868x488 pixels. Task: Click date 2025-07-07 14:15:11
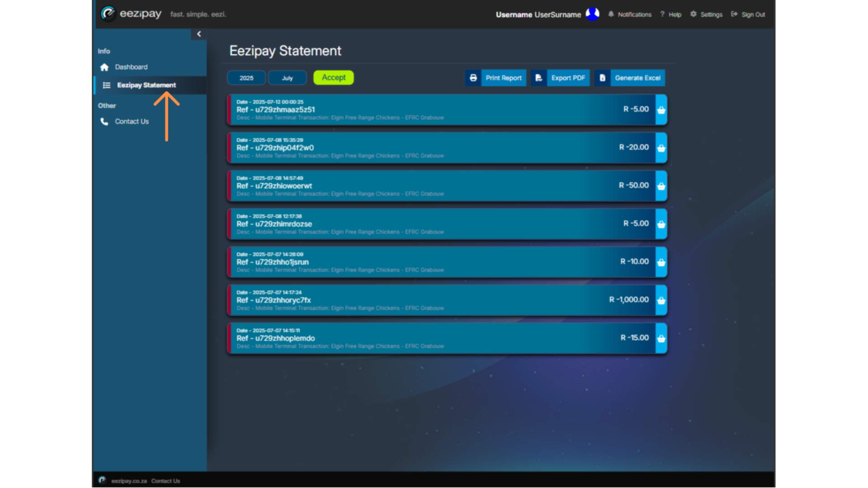pos(268,331)
